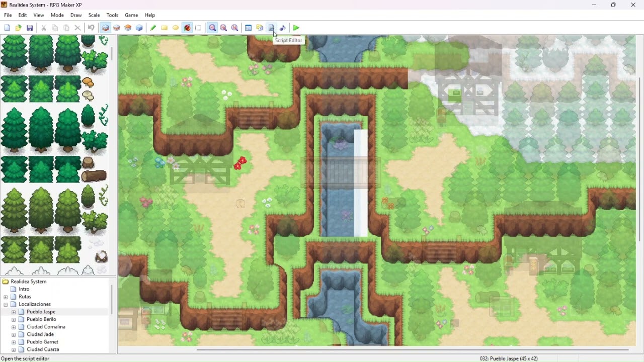Image resolution: width=644 pixels, height=362 pixels.
Task: Click the Paste toolbar icon
Action: click(66, 28)
